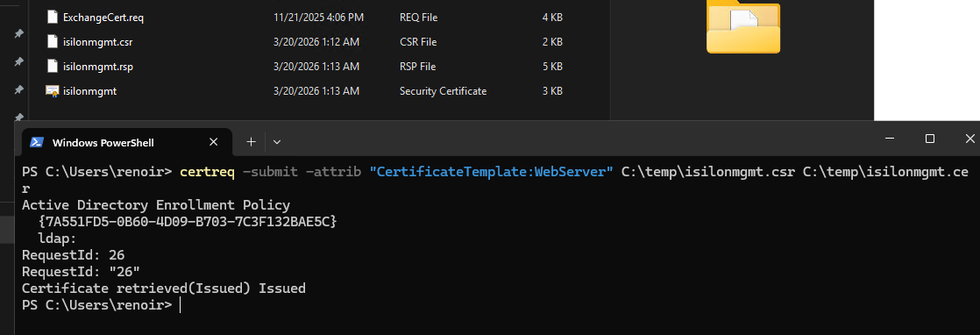
Task: Select the ExchangeCert.req file icon
Action: (52, 17)
